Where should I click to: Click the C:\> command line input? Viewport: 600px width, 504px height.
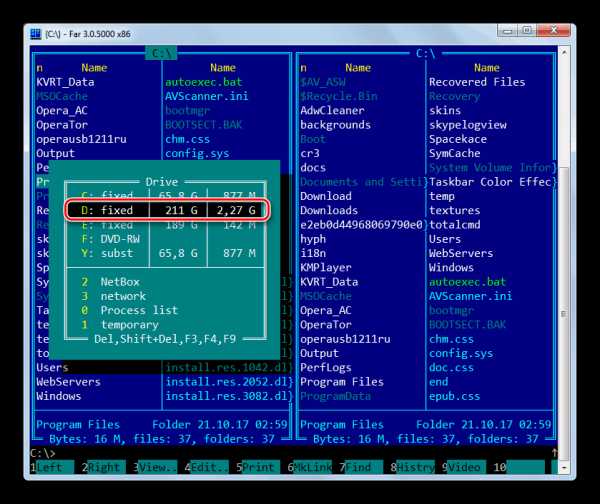pos(293,453)
